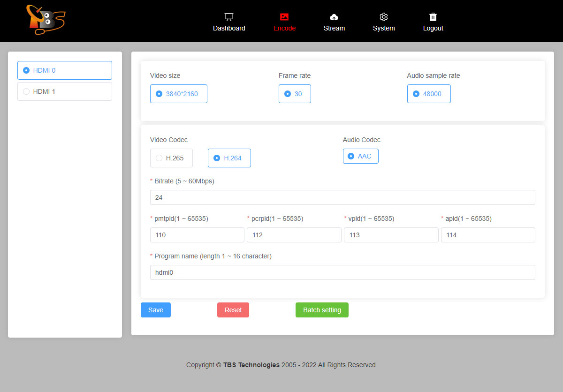Open the Dashboard presentation icon
563x392 pixels.
click(229, 17)
